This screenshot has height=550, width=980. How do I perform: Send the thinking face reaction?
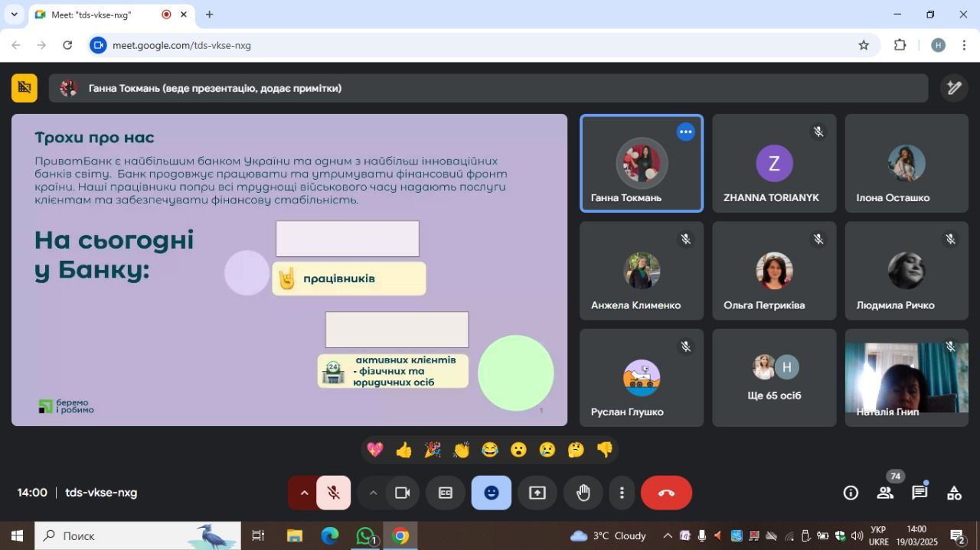click(x=576, y=450)
